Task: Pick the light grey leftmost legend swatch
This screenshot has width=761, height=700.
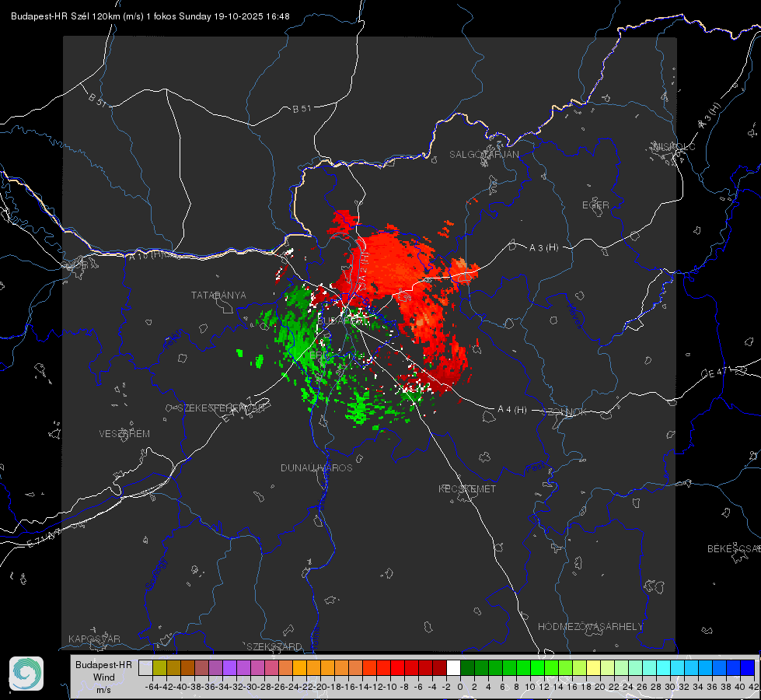Action: coord(145,668)
